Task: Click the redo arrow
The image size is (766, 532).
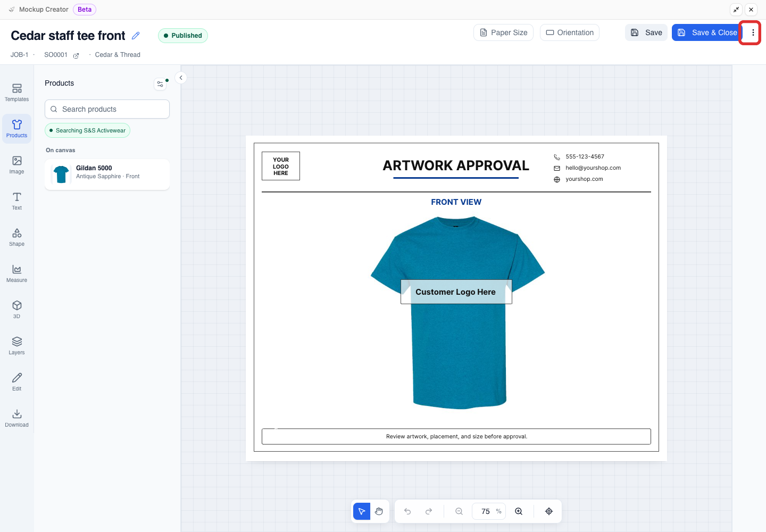Action: (429, 511)
